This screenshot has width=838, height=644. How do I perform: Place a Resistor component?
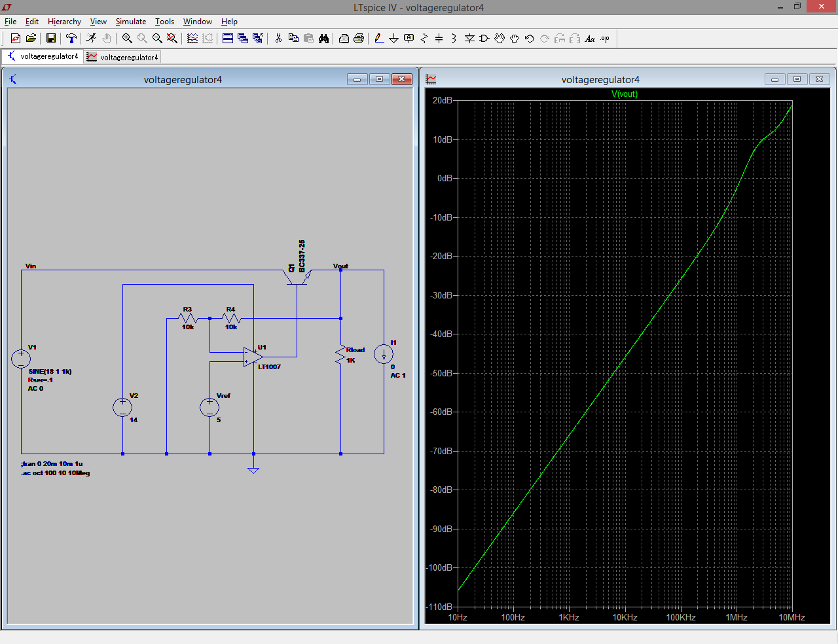click(x=424, y=39)
